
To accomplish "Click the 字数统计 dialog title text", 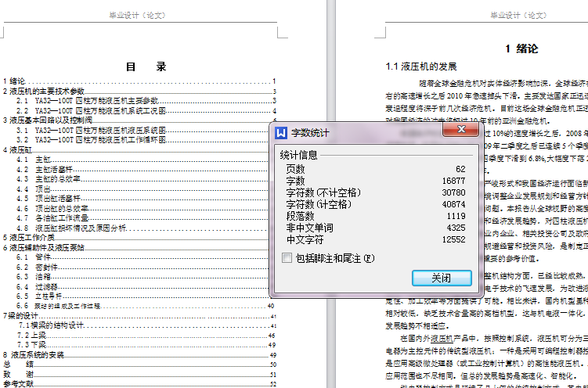I will (310, 133).
